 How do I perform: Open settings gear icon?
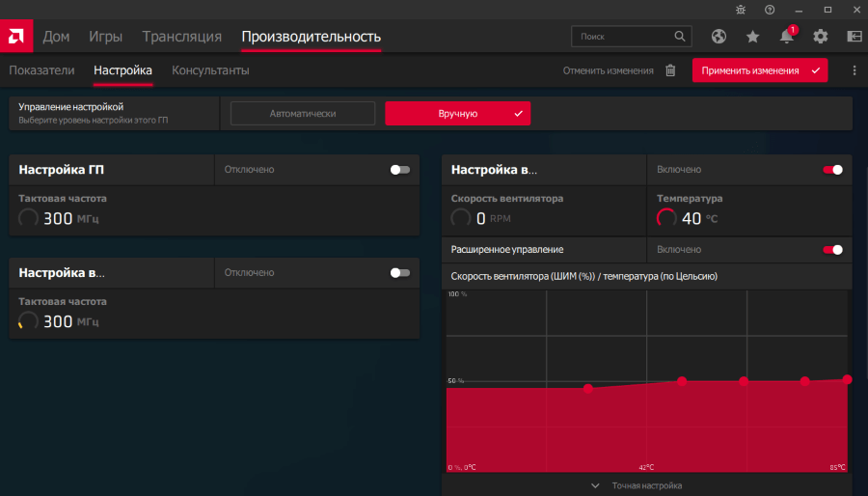[821, 37]
